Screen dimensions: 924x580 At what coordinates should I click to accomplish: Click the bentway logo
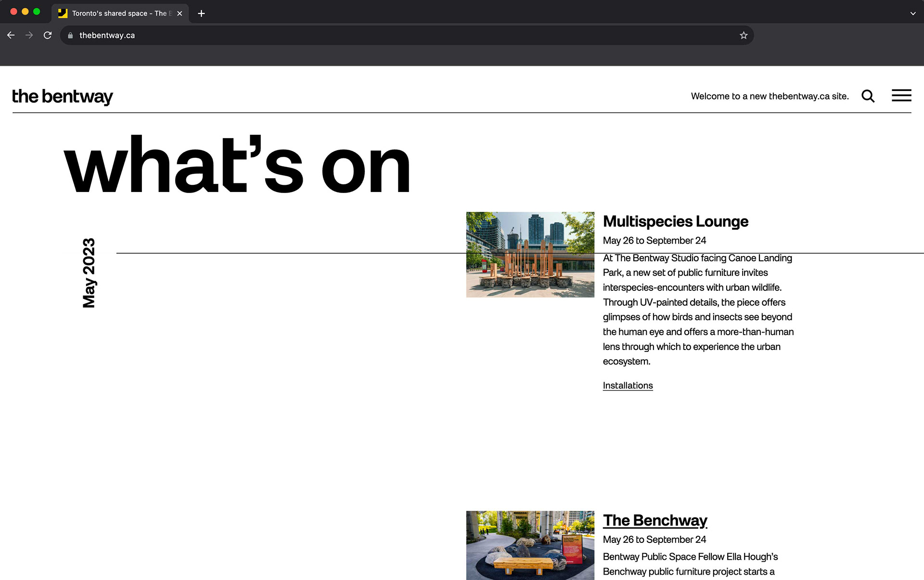click(63, 96)
